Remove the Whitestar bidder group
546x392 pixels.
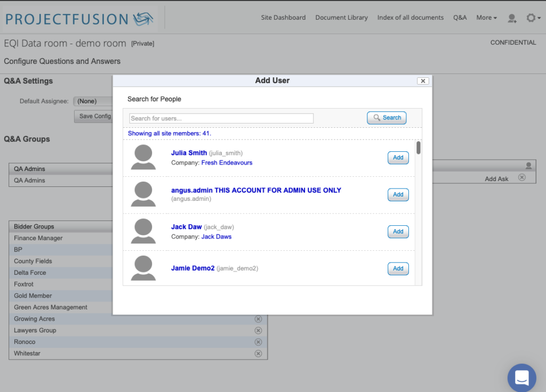point(258,354)
